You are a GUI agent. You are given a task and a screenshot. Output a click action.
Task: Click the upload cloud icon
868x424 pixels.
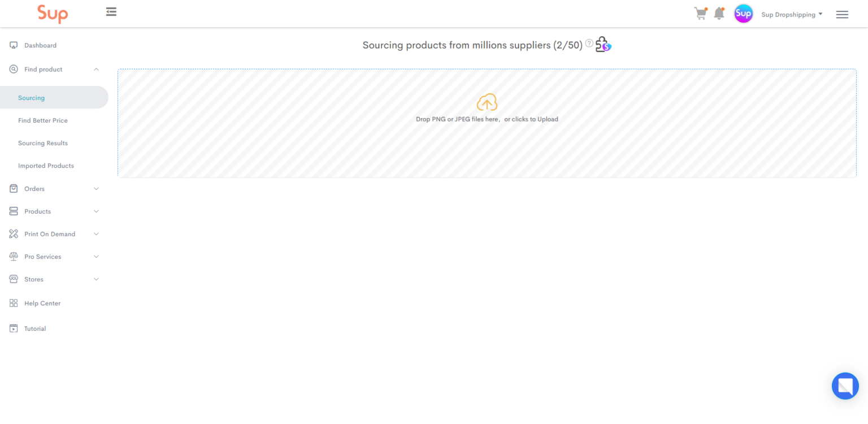coord(487,102)
